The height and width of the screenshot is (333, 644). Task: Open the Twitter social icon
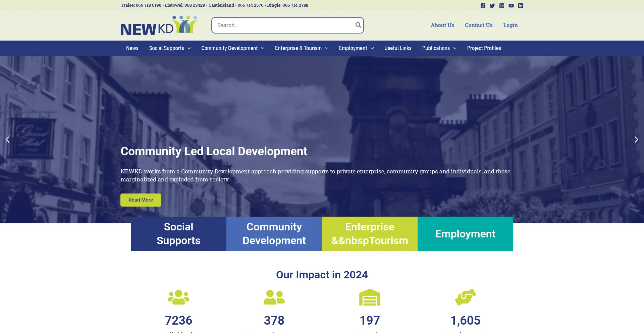[x=492, y=6]
